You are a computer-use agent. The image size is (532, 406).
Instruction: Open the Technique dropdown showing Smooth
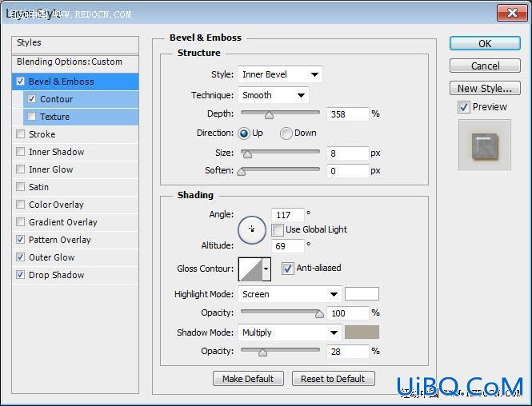point(274,95)
